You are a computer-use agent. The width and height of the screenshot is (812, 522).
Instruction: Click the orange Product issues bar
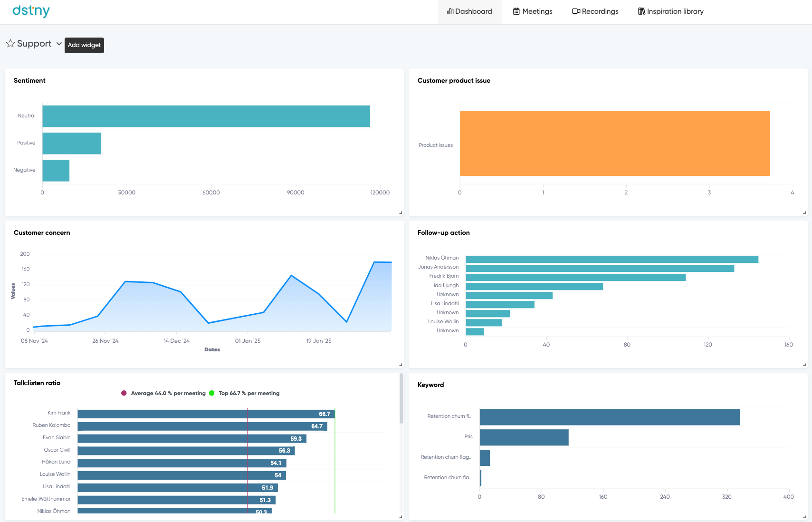[x=614, y=143]
